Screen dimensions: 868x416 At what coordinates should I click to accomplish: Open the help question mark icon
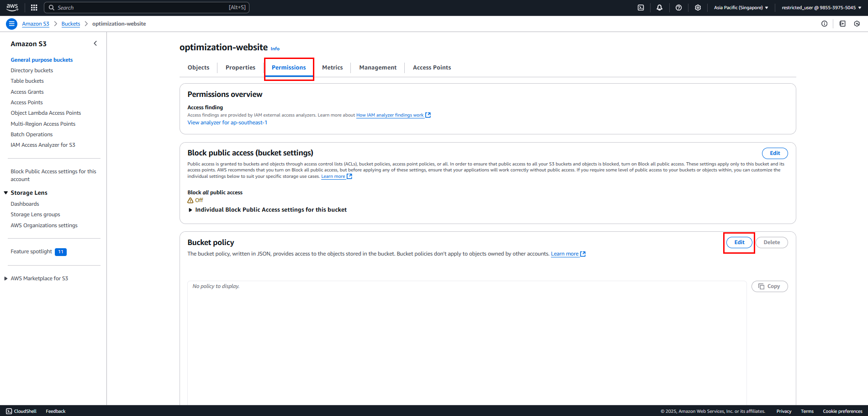[679, 8]
